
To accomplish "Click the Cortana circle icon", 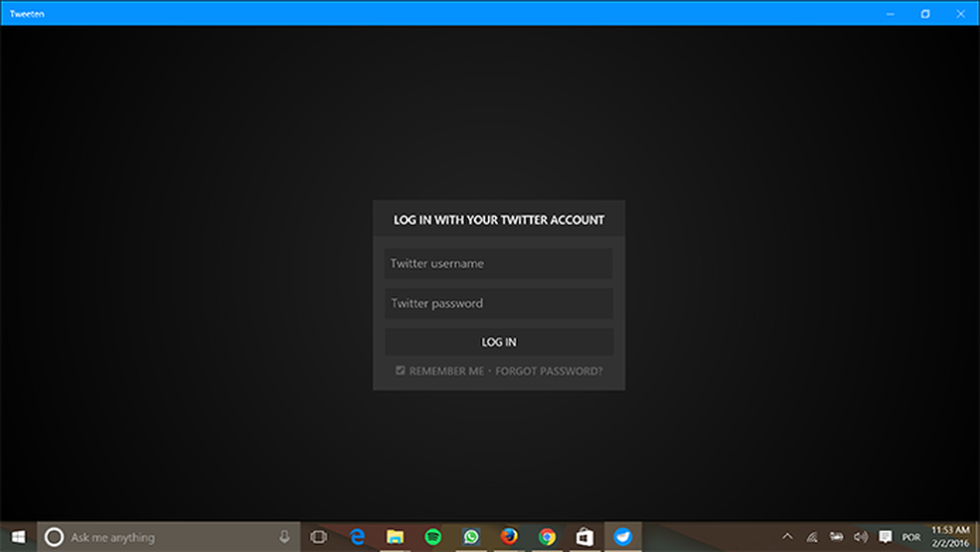I will pos(55,537).
